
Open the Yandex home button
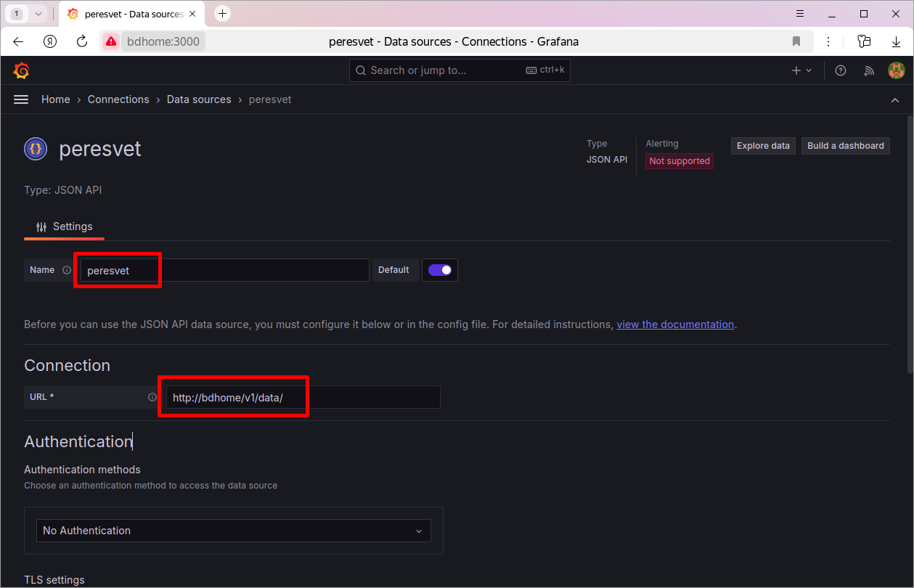click(x=50, y=41)
